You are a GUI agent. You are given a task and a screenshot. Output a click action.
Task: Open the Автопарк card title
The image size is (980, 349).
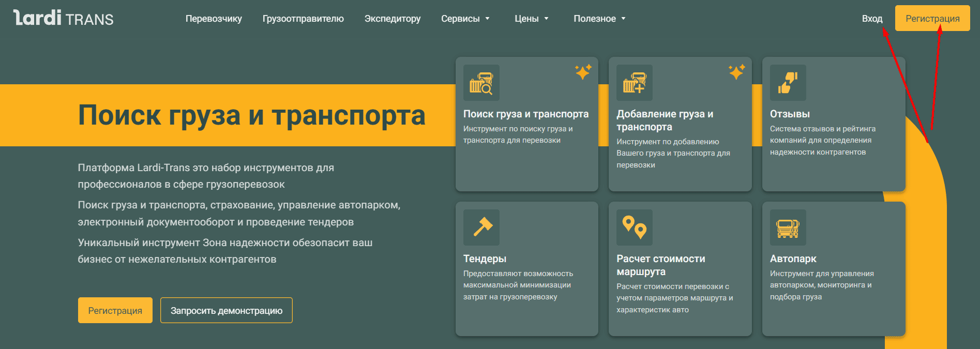pos(793,259)
